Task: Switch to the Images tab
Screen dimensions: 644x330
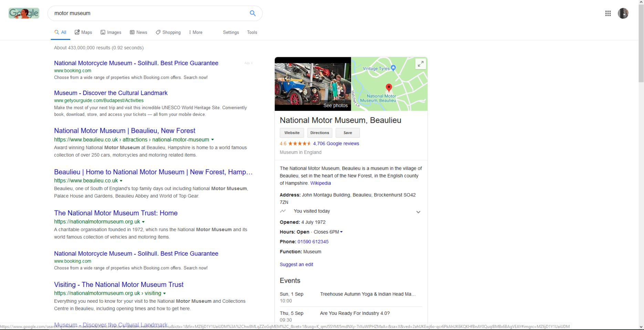Action: pyautogui.click(x=111, y=32)
